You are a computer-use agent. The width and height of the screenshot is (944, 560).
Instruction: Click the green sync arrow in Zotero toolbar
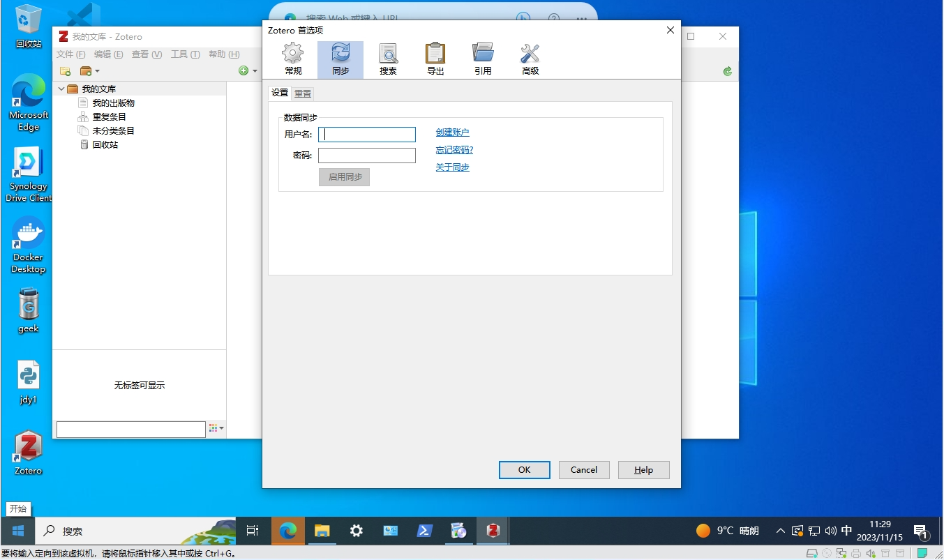coord(728,71)
